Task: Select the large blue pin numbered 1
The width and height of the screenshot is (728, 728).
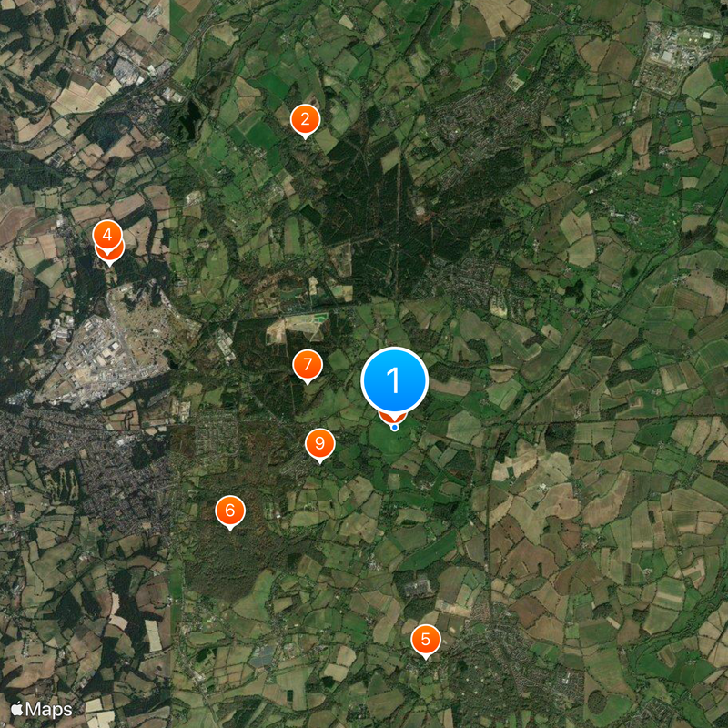Action: pos(394,380)
